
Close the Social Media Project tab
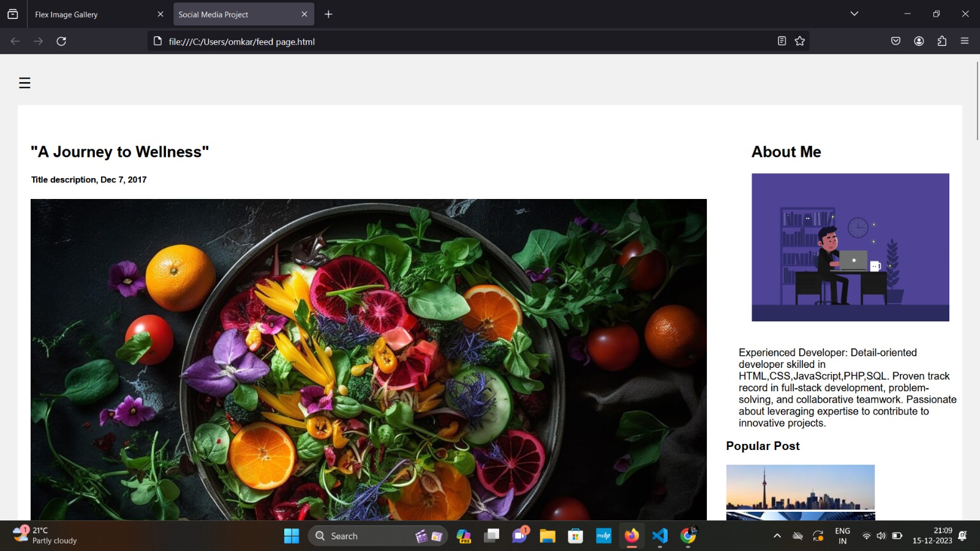[304, 14]
